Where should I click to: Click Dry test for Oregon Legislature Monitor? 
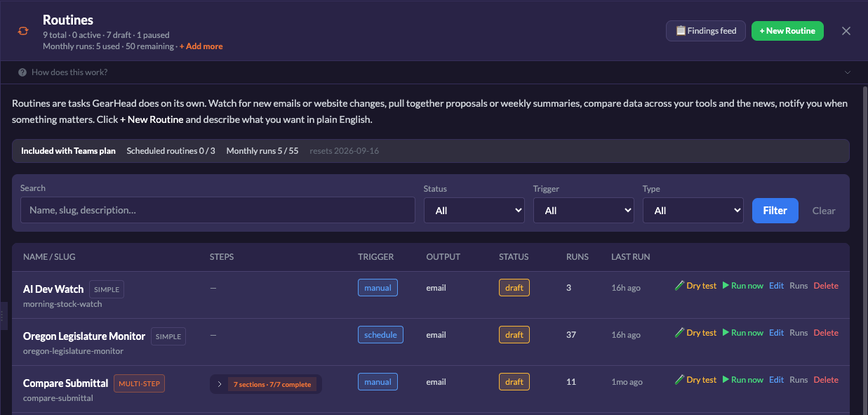click(x=695, y=333)
